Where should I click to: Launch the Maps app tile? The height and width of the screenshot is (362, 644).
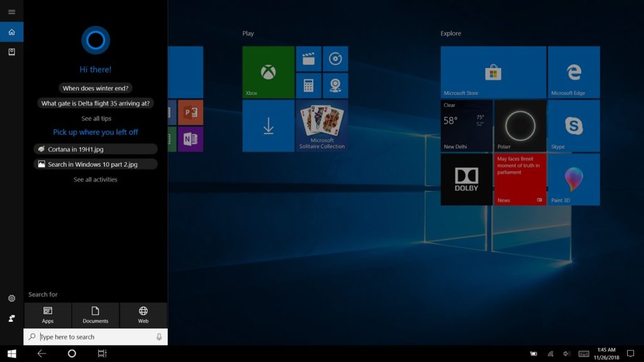tap(335, 85)
